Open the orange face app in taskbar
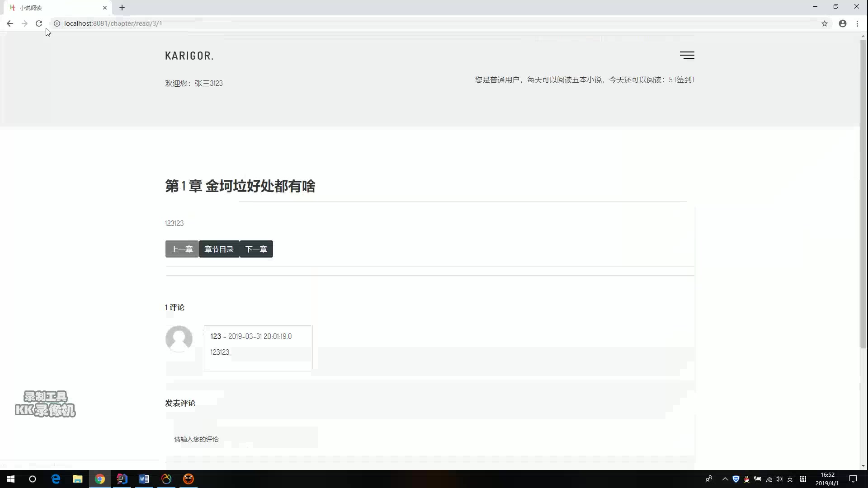Viewport: 868px width, 488px height. click(x=189, y=479)
